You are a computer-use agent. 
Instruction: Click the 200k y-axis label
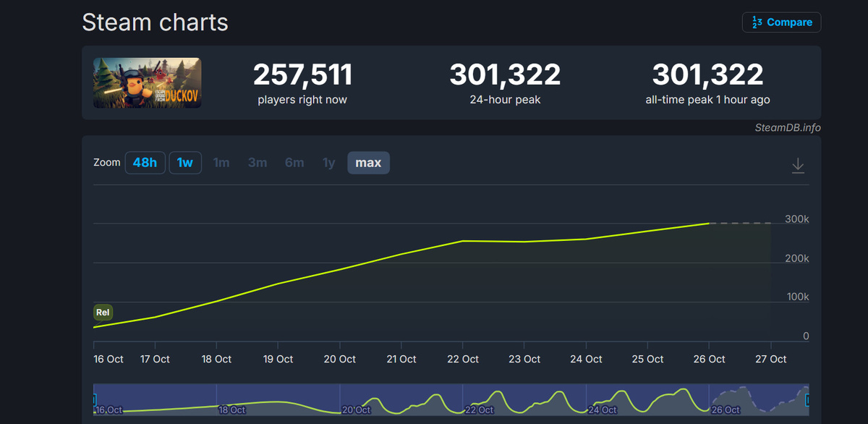[797, 258]
